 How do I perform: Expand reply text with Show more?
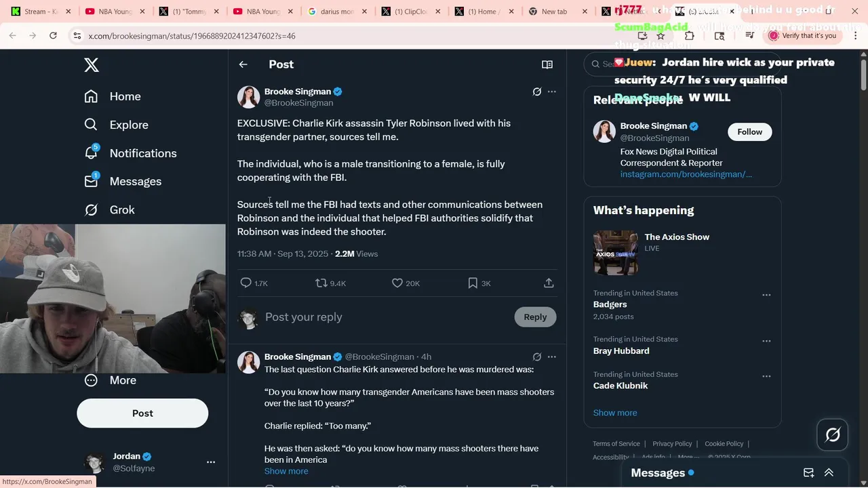(286, 471)
